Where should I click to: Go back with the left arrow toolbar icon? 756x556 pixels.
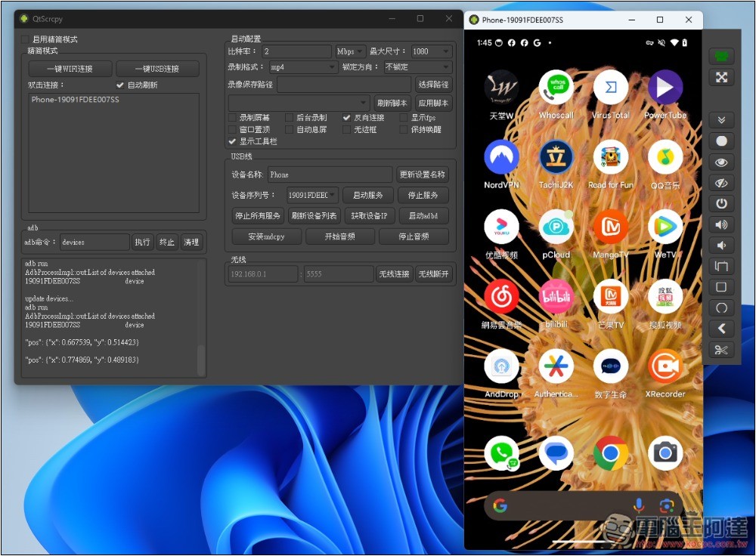[721, 329]
